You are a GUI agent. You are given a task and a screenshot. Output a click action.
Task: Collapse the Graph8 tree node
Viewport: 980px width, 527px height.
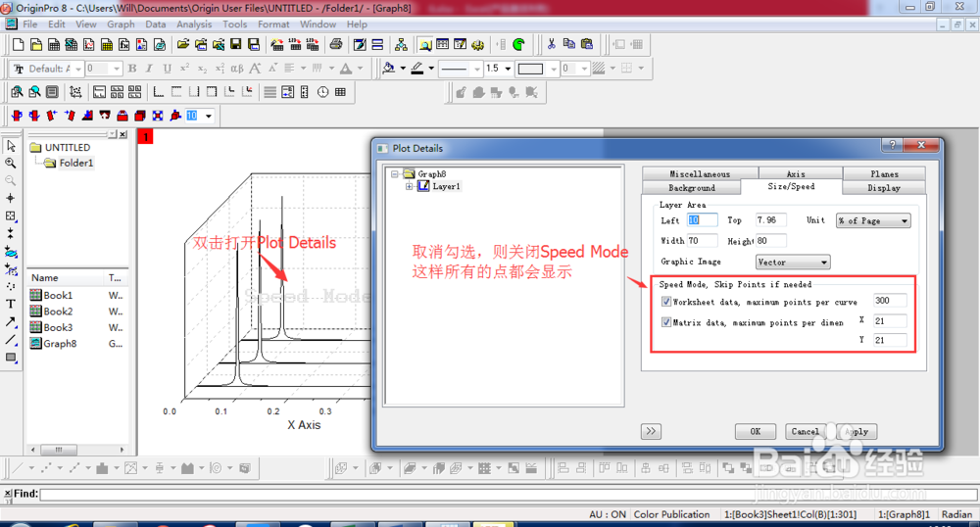coord(394,173)
